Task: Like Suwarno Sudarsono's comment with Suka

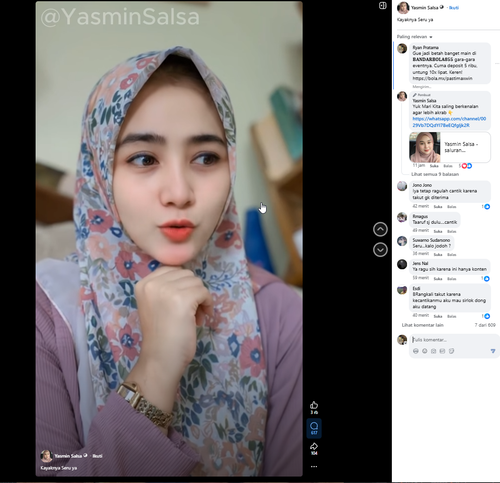Action: (x=438, y=255)
